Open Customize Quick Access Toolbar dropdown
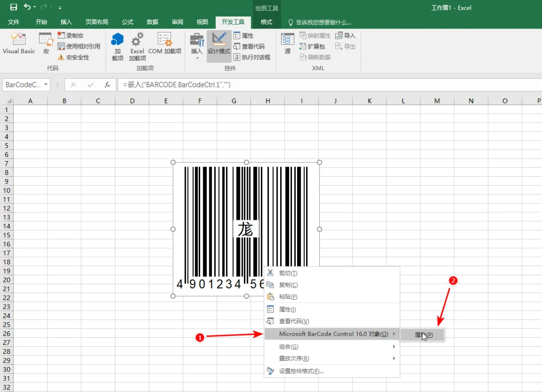The image size is (542, 392). pos(60,7)
